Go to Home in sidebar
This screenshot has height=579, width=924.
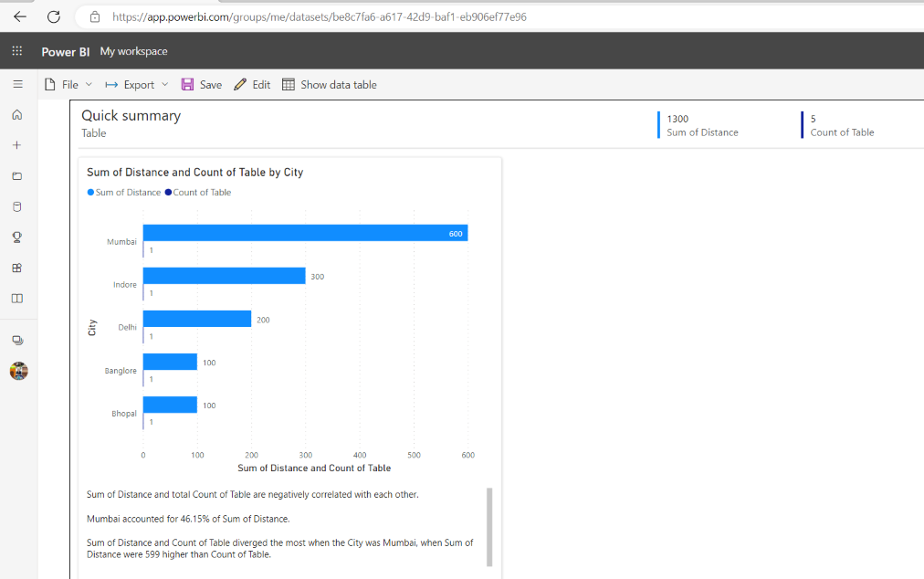pos(17,114)
